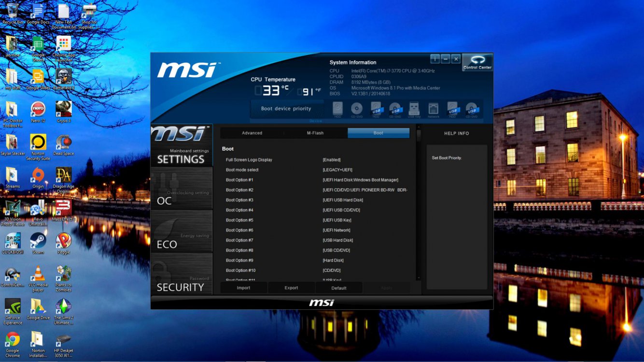Click the info 'i' button in MSI window
The image size is (644, 362).
coord(435,59)
